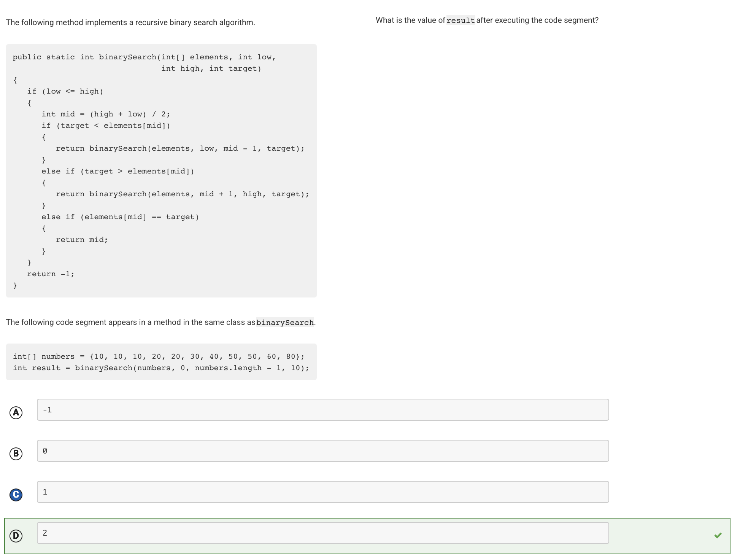This screenshot has width=740, height=560.
Task: Click the return -1 line of code
Action: [x=51, y=274]
